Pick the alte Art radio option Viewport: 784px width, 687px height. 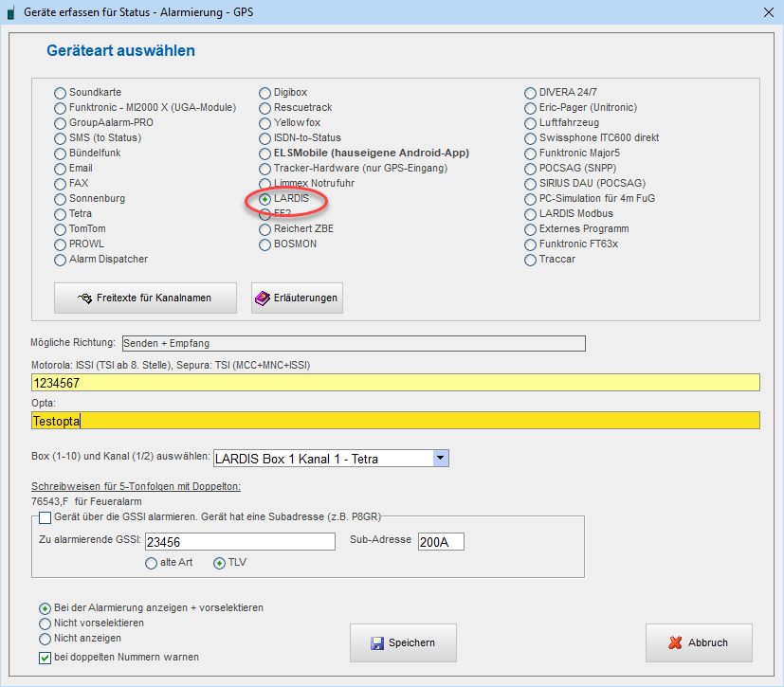click(x=152, y=563)
